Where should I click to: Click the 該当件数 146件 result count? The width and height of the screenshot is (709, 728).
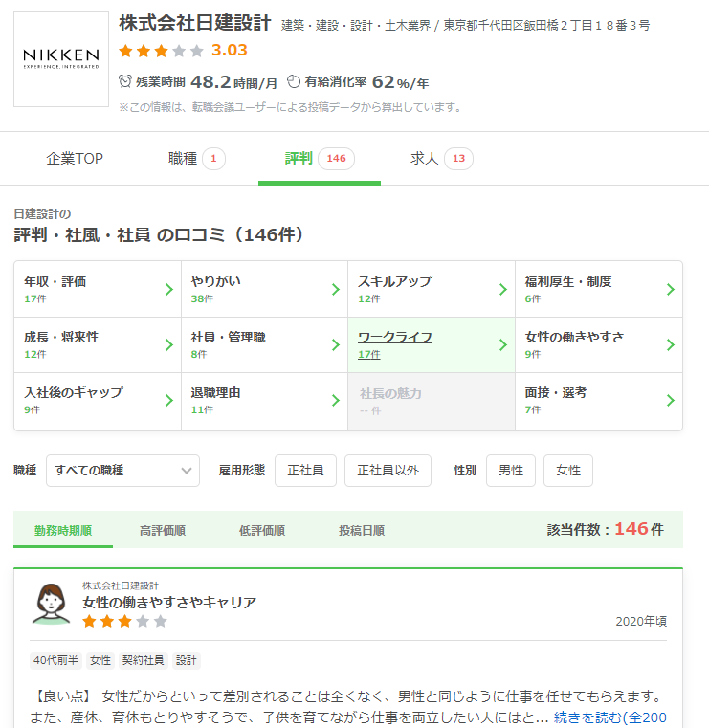tap(606, 529)
